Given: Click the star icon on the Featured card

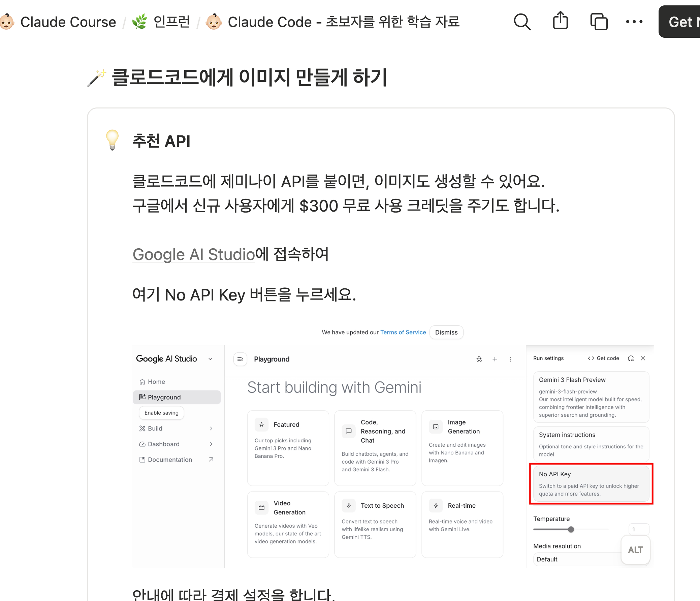Looking at the screenshot, I should click(x=261, y=425).
